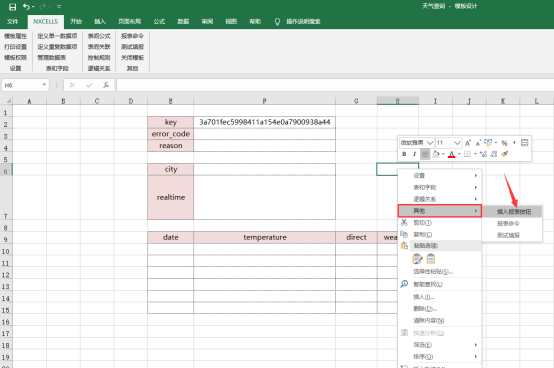The width and height of the screenshot is (554, 368).
Task: Open the font name dropdown in the mini toolbar
Action: 430,143
